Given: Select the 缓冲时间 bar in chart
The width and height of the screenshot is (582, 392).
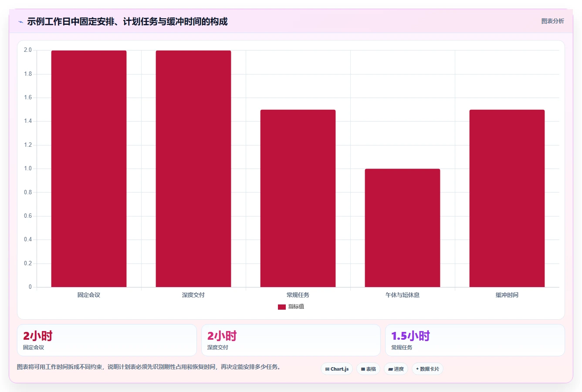Looking at the screenshot, I should tap(507, 198).
